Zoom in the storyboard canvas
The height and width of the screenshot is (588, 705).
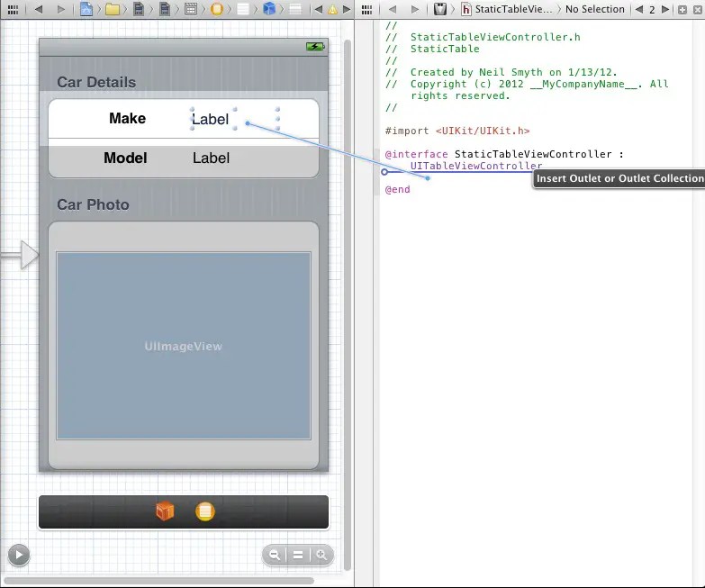tap(321, 555)
